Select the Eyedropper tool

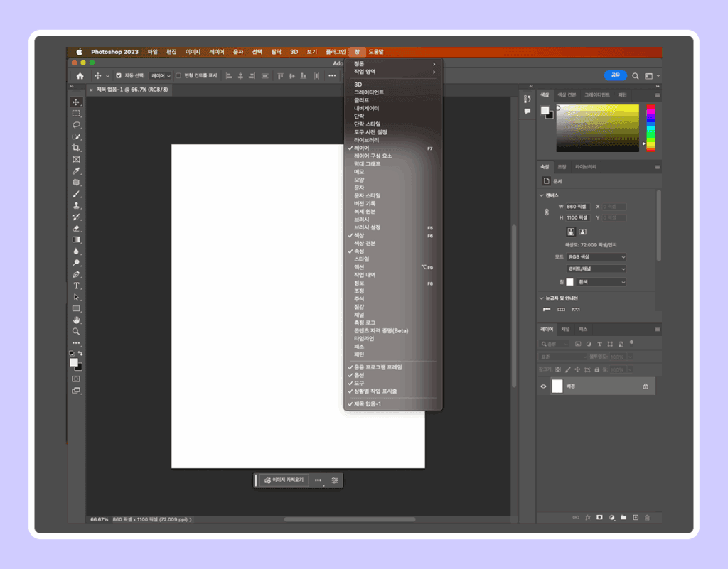76,171
